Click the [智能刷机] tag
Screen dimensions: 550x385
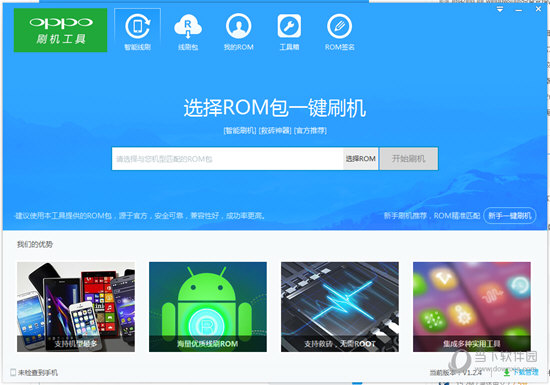tap(240, 131)
